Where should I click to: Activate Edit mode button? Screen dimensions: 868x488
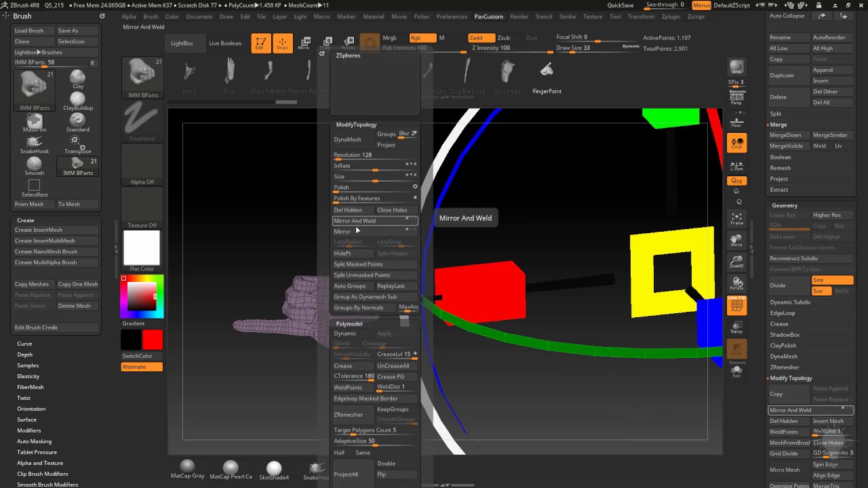260,43
